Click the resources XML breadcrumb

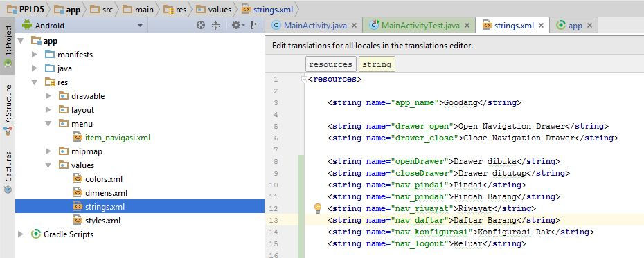(330, 64)
